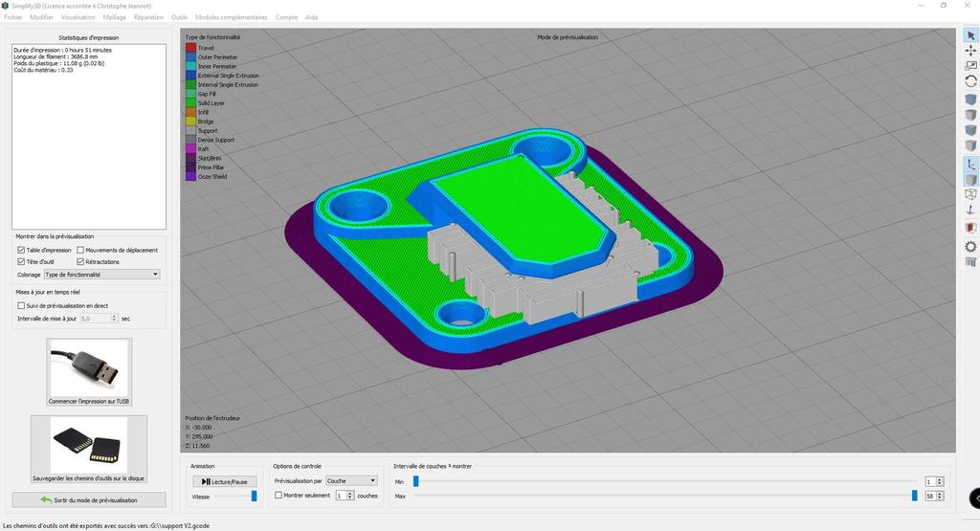The height and width of the screenshot is (531, 980).
Task: Select the arrow selection tool
Action: (x=970, y=35)
